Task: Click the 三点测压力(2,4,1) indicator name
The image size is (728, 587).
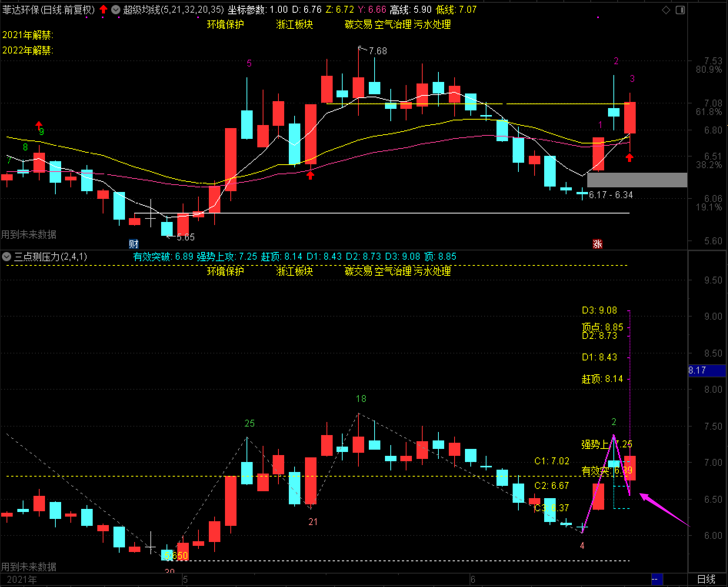Action: (50, 257)
